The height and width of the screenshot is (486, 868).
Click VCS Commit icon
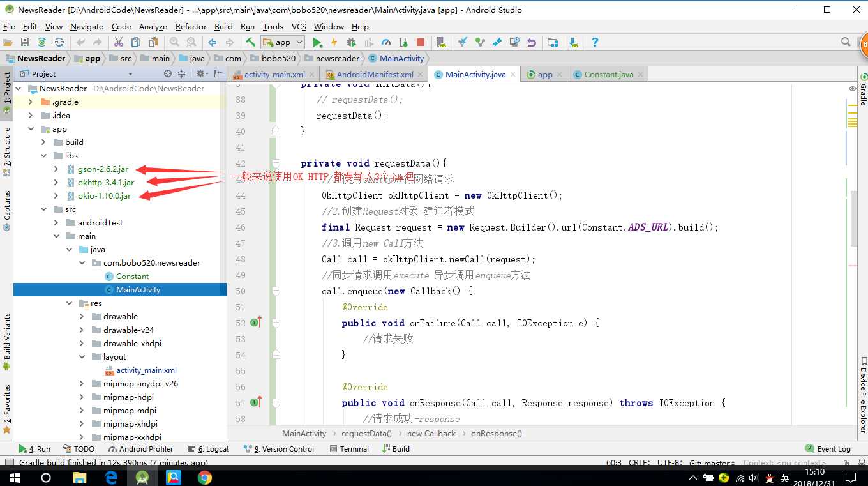[x=480, y=42]
